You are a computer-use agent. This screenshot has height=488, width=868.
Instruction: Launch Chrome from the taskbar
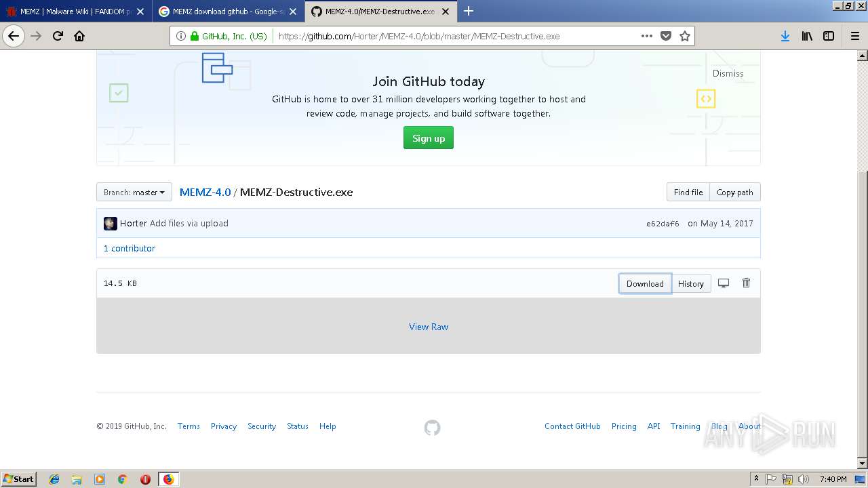[x=123, y=479]
